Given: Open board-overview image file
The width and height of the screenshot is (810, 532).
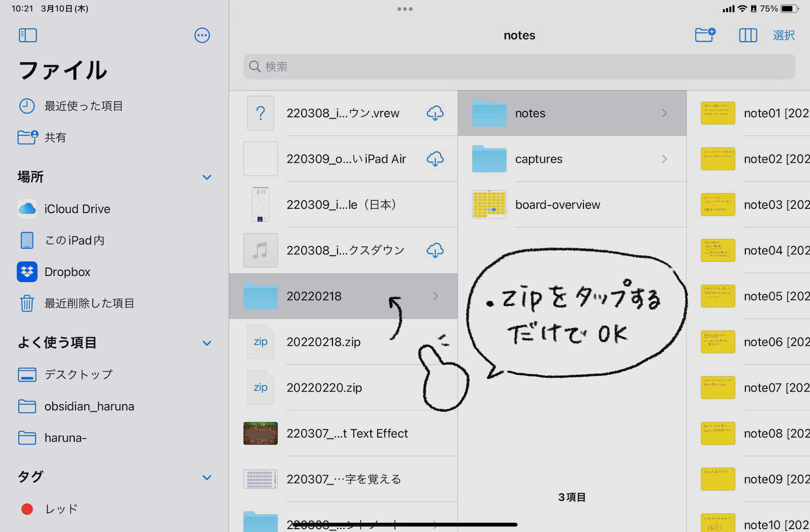Looking at the screenshot, I should (x=572, y=205).
